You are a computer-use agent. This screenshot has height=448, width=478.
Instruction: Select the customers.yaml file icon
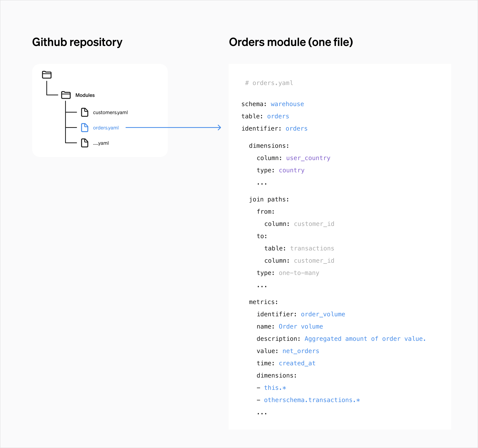pyautogui.click(x=85, y=112)
